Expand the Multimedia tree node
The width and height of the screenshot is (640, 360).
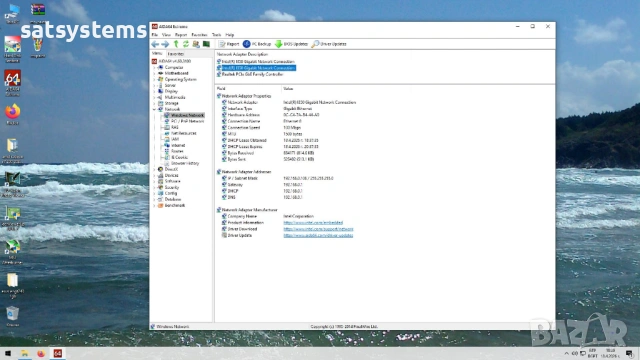tap(155, 98)
